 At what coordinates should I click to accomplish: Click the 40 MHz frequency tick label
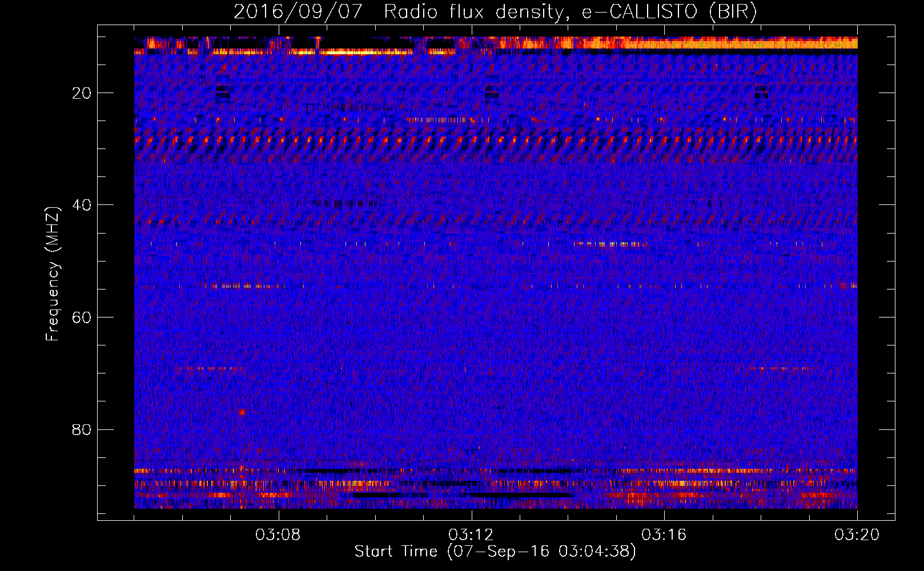pyautogui.click(x=82, y=206)
